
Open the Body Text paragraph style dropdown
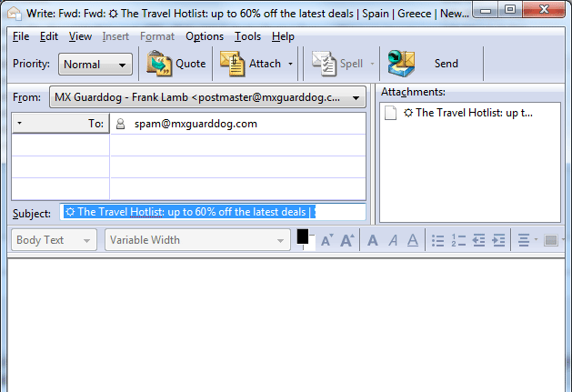55,240
